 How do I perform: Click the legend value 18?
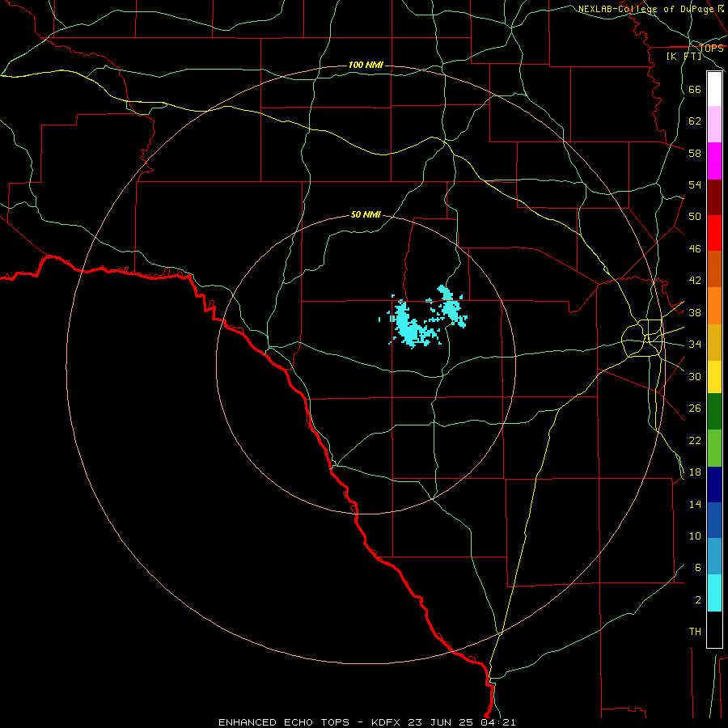click(695, 472)
